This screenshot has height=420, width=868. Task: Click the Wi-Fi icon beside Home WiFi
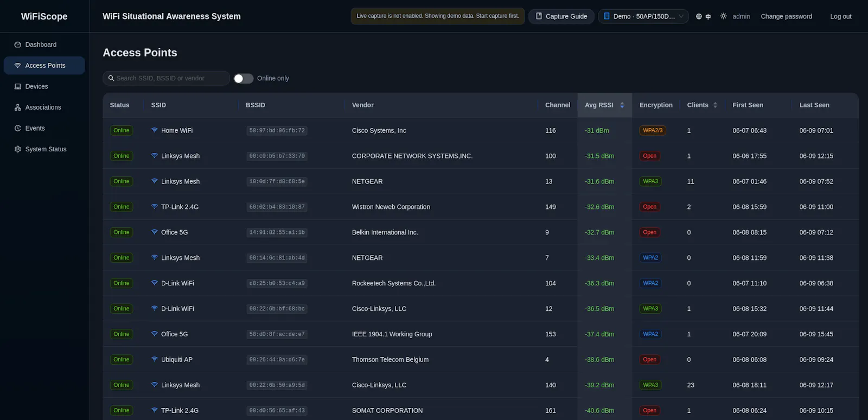155,130
